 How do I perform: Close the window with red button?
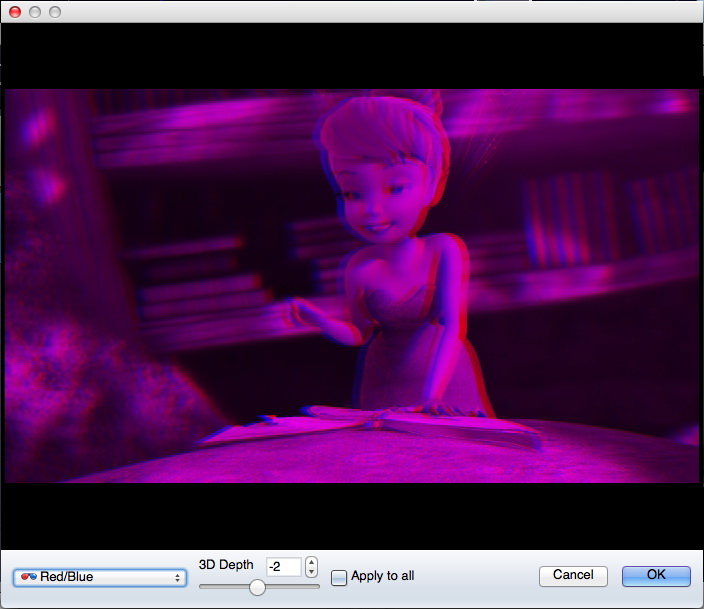tap(15, 12)
